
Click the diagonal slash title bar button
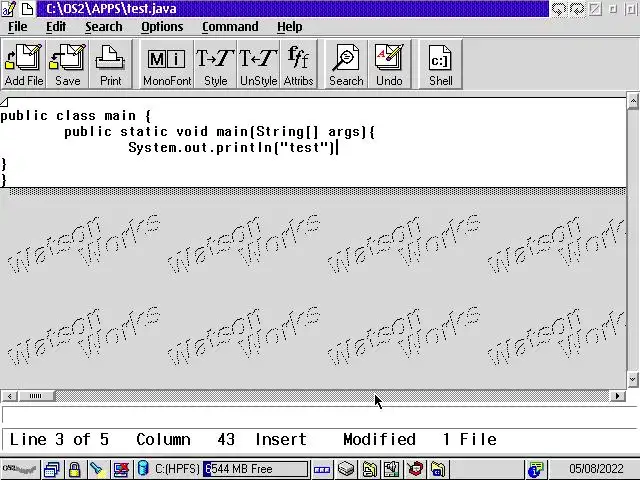click(x=595, y=9)
